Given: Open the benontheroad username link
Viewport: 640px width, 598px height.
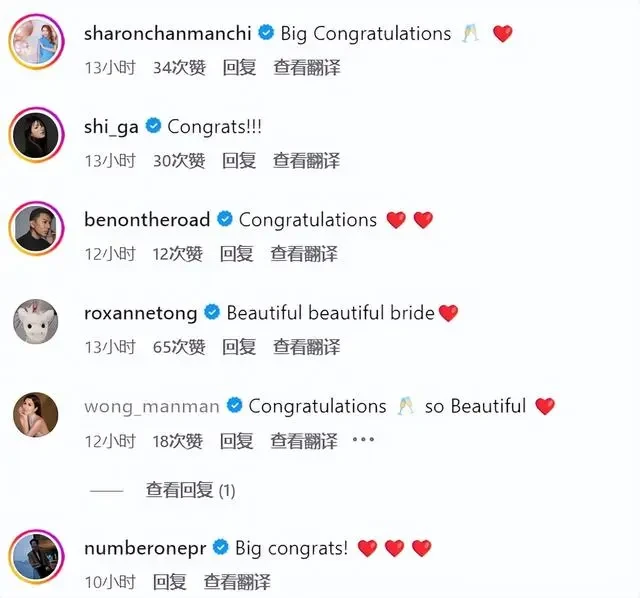Looking at the screenshot, I should [147, 220].
